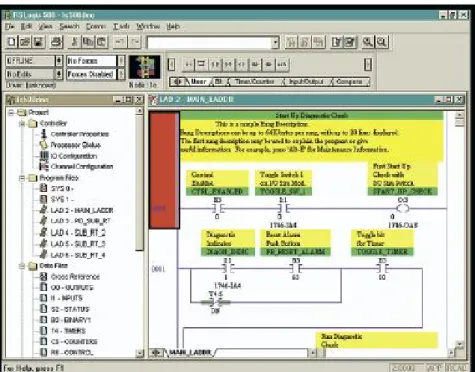Switch to the Compare instruction tab
Image resolution: width=475 pixels, height=372 pixels.
coord(349,82)
